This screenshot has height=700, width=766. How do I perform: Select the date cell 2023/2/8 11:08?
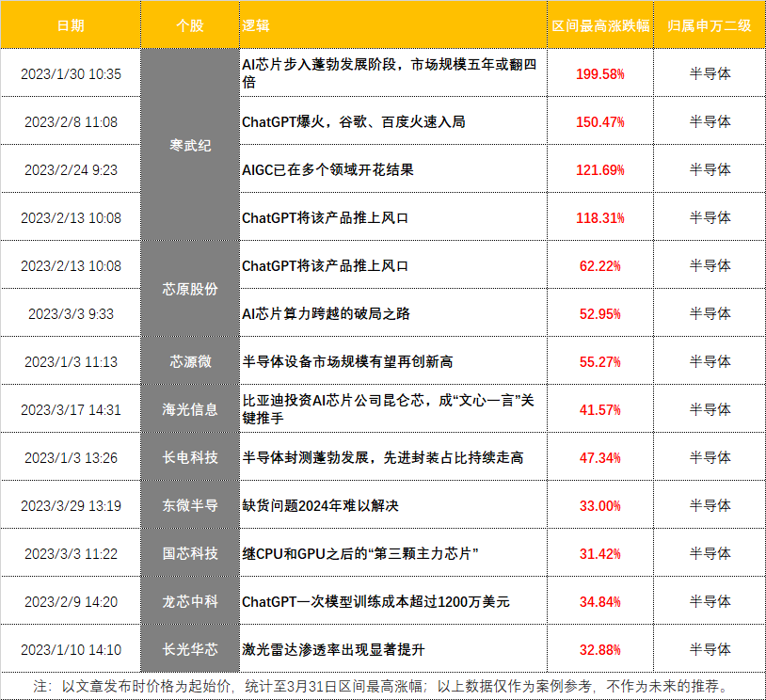click(71, 121)
